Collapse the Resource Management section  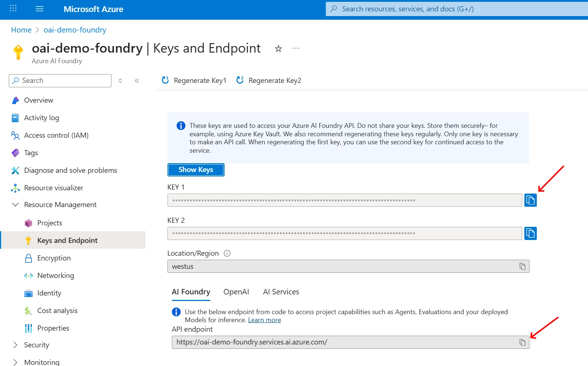pyautogui.click(x=15, y=205)
